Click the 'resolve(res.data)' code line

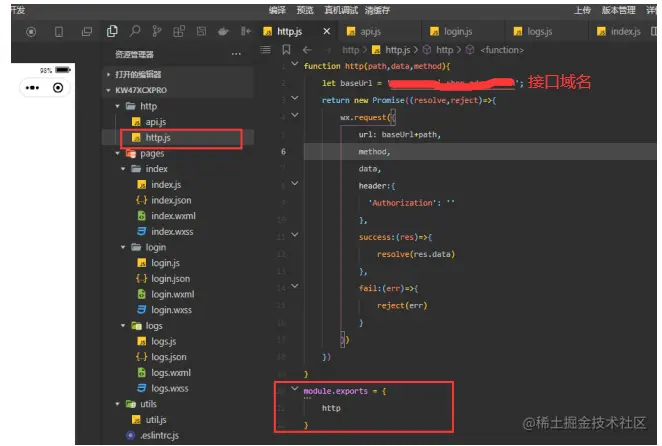[415, 254]
